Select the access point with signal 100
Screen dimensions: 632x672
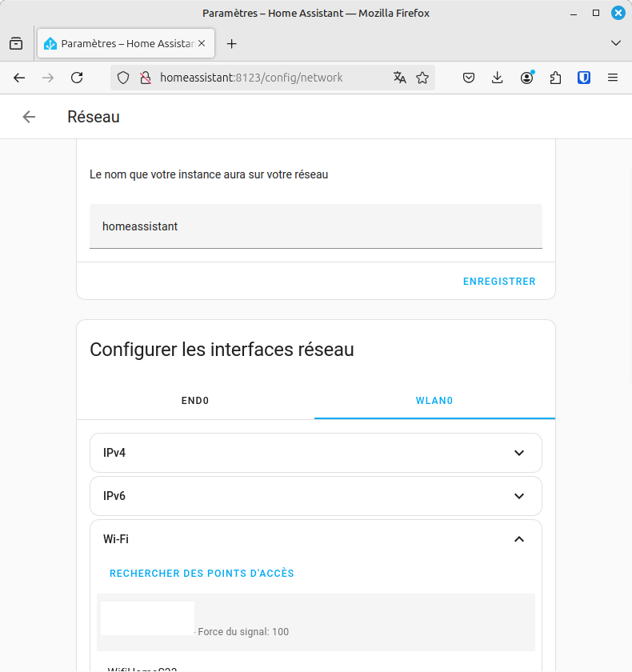[316, 622]
